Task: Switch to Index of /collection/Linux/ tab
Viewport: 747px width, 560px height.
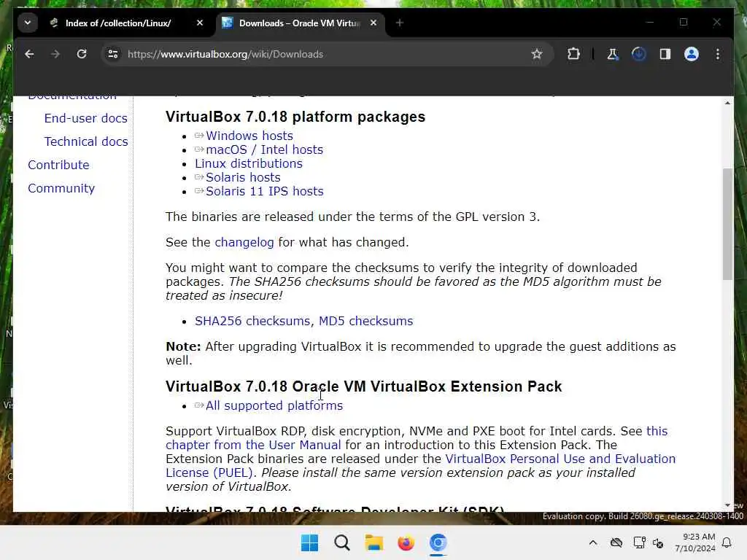Action: pos(118,23)
